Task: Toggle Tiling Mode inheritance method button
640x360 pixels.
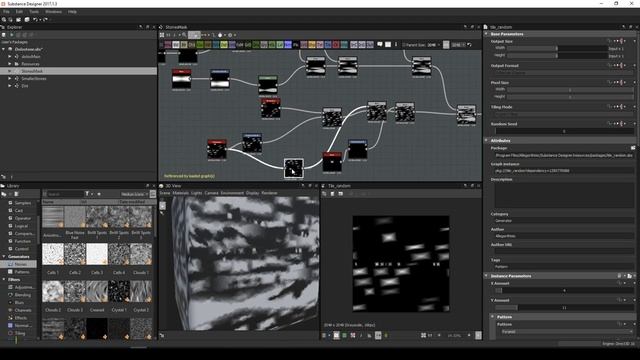Action: [x=621, y=107]
